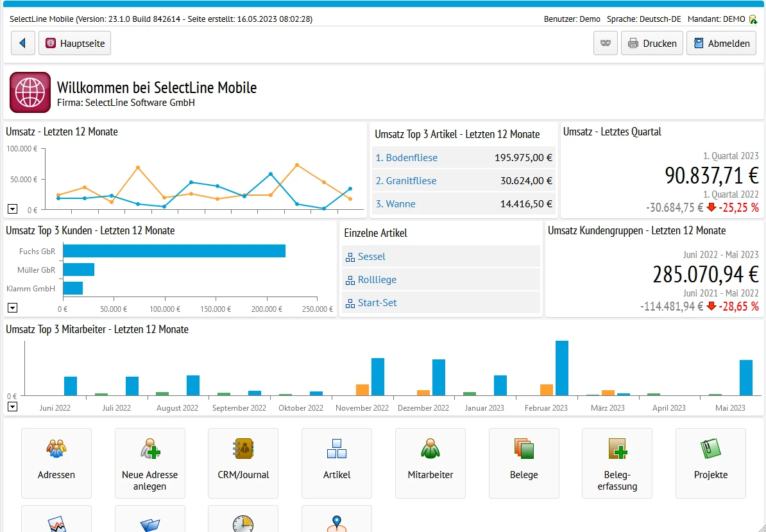
Task: Click the blue Mai 2023 bar
Action: pos(746,377)
